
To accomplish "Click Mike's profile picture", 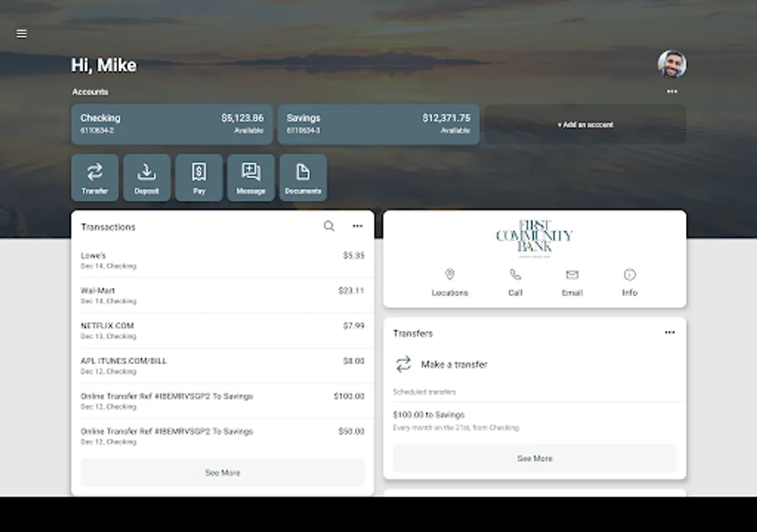I will point(672,64).
